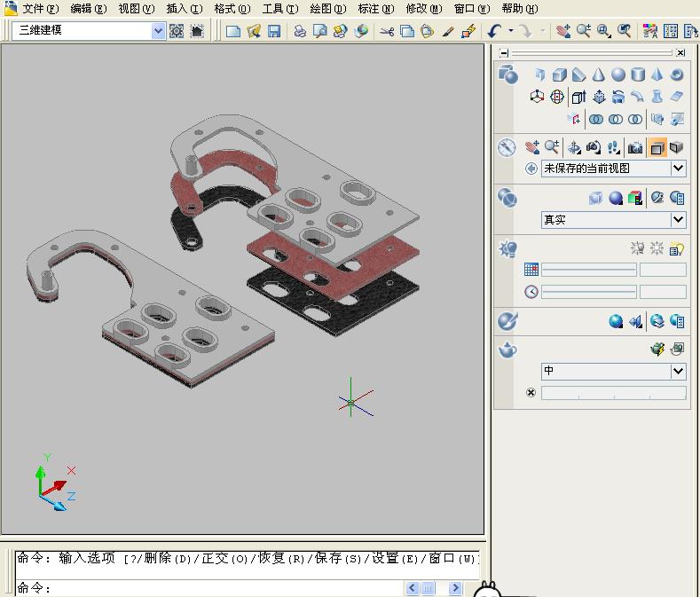Select the Planar Surface tool
This screenshot has width=700, height=597.
677,97
